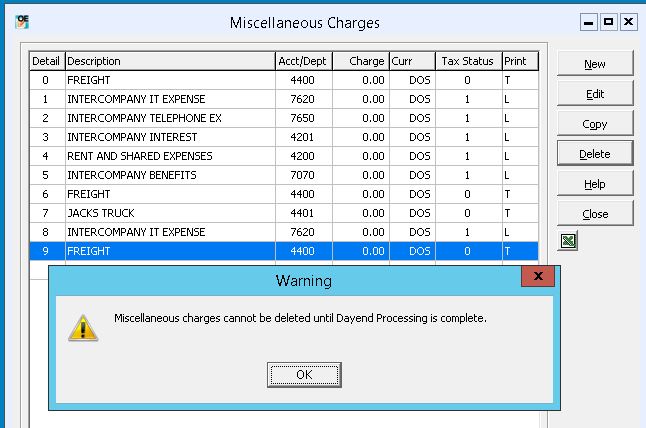
Task: Click the Acct/Dept column header
Action: tap(303, 61)
